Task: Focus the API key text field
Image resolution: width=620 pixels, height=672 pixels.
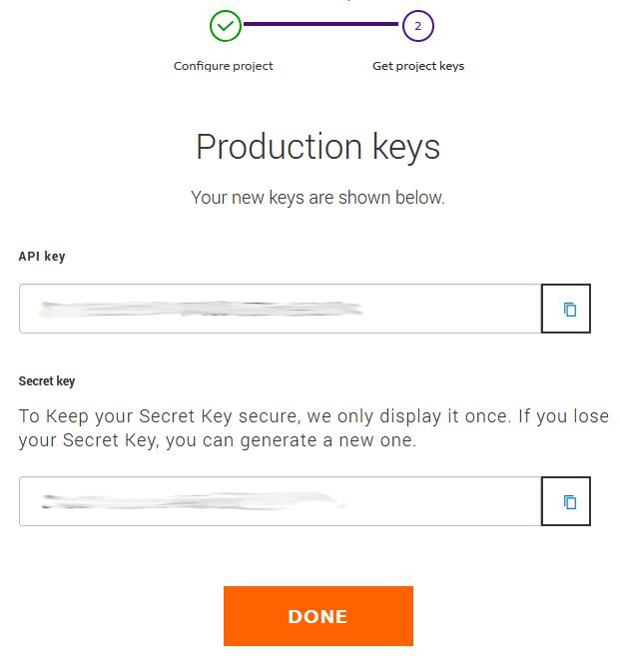Action: (449, 309)
